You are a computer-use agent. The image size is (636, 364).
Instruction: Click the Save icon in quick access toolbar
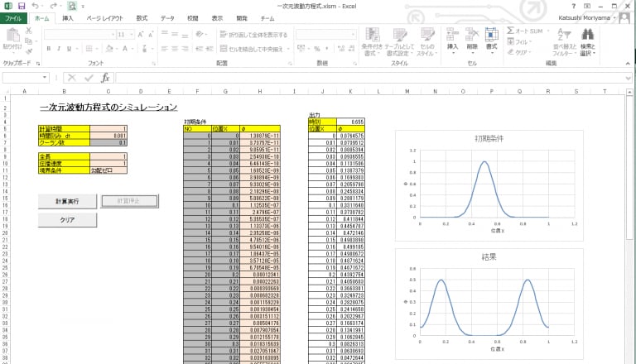click(22, 6)
